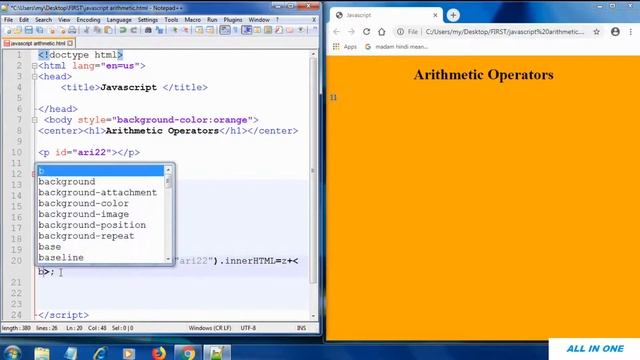Open the View menu
Viewport: 640px width, 360px height.
(64, 20)
